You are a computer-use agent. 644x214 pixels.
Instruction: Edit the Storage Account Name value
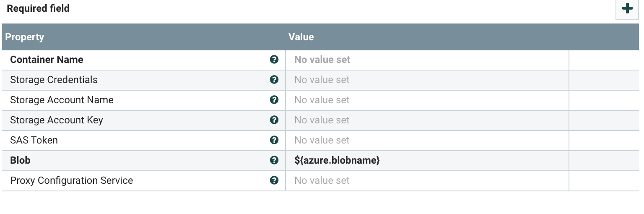pyautogui.click(x=427, y=100)
